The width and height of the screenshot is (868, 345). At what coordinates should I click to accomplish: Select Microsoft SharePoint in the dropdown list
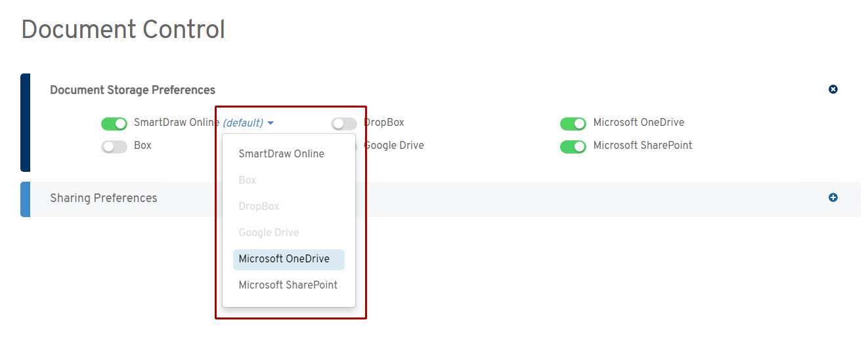[x=288, y=285]
